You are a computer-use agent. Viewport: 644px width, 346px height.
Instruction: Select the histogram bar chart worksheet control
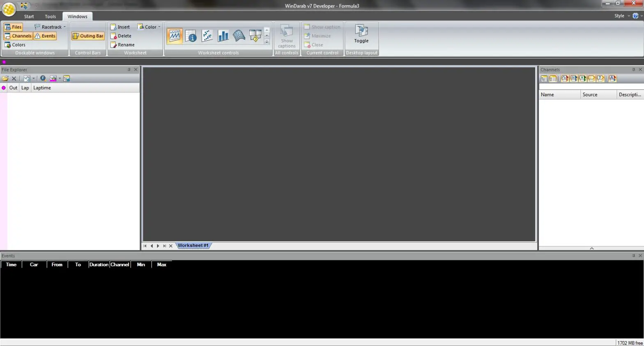pos(223,36)
